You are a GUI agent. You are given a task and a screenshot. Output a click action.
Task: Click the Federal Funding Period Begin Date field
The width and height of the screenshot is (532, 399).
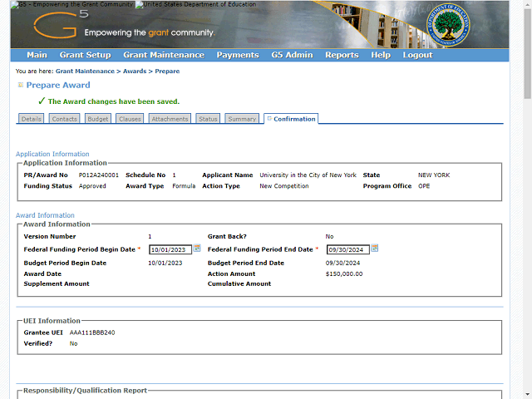point(170,249)
